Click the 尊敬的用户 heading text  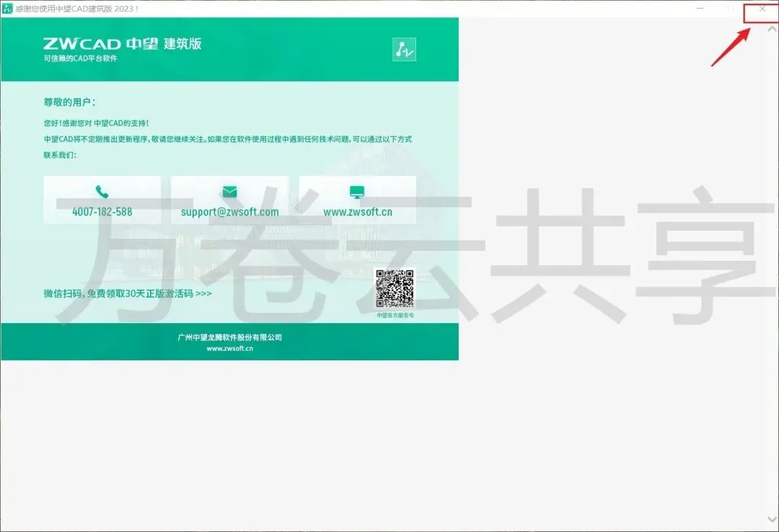click(69, 102)
